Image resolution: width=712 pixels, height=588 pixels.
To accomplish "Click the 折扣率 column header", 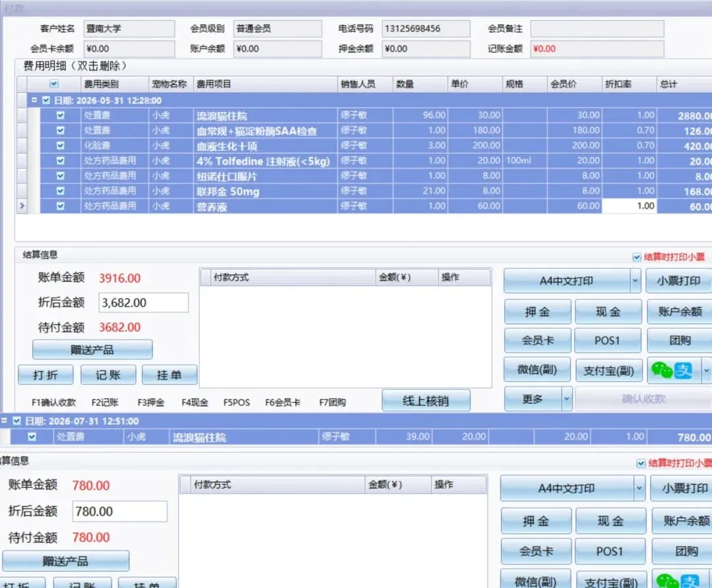I will (629, 84).
